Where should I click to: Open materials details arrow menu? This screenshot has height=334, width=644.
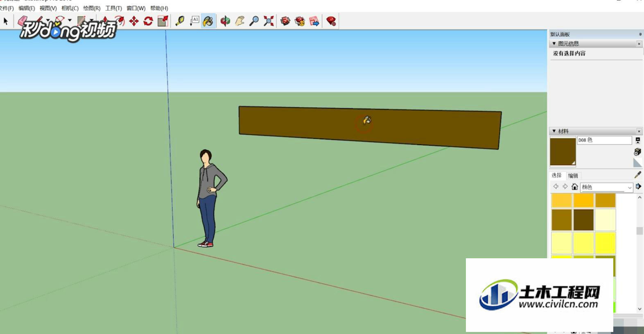point(638,187)
